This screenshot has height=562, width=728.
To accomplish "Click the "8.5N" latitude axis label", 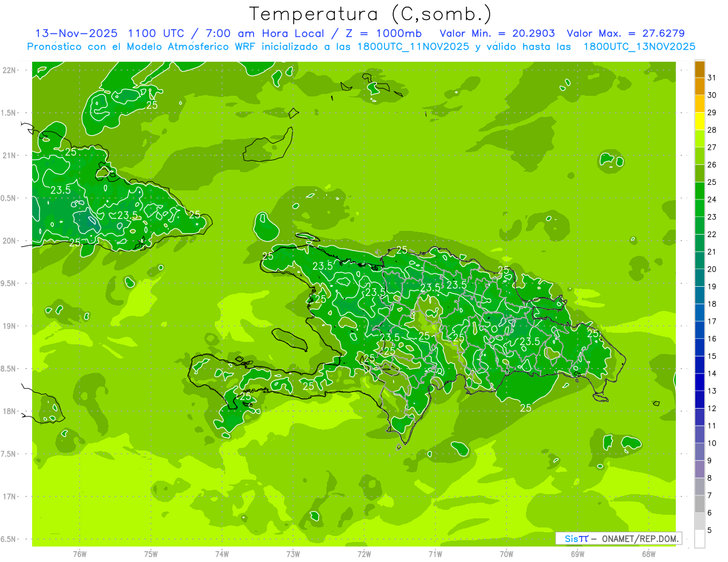I will [9, 369].
